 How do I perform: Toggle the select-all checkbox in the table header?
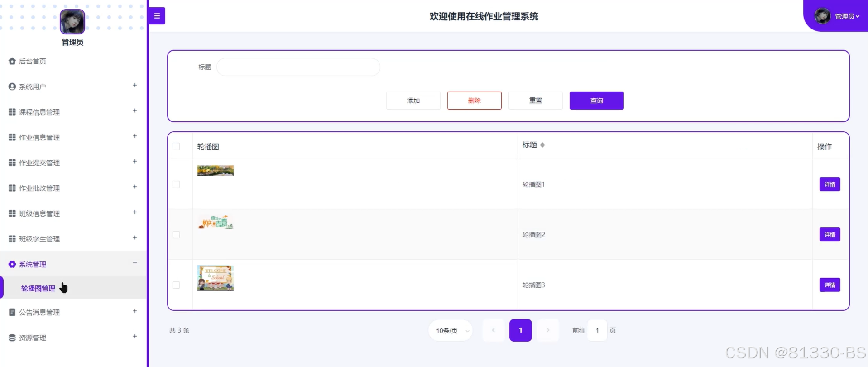coord(176,146)
